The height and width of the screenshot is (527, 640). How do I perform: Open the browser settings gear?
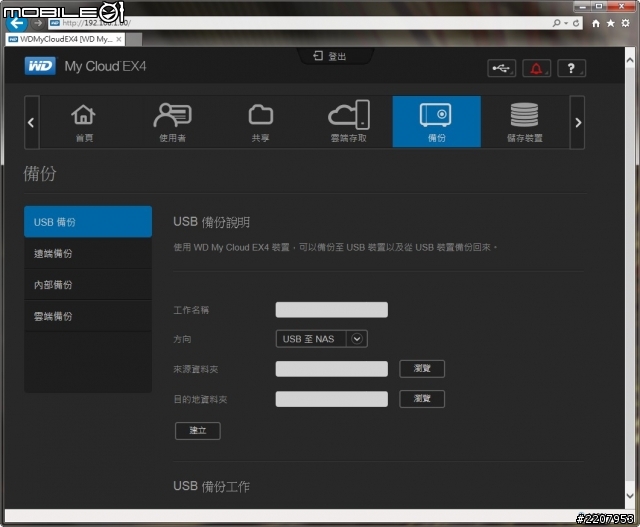click(x=625, y=23)
